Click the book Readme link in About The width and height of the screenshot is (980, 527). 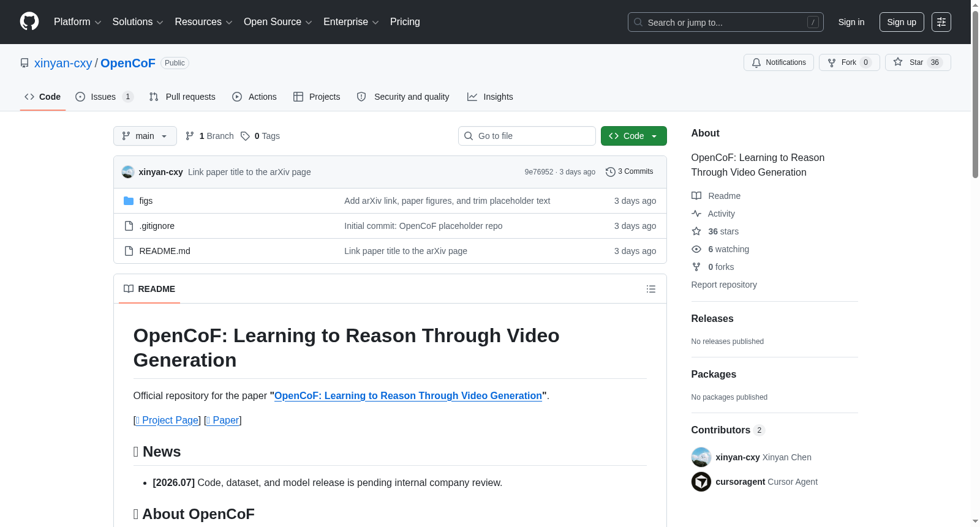(716, 196)
